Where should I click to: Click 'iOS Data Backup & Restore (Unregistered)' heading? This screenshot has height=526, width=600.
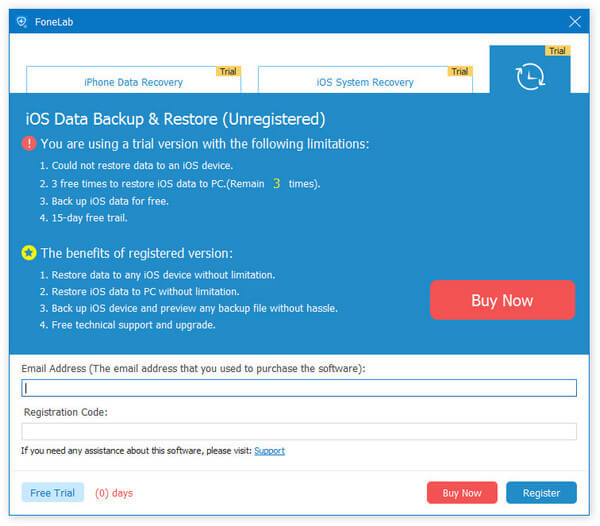175,119
